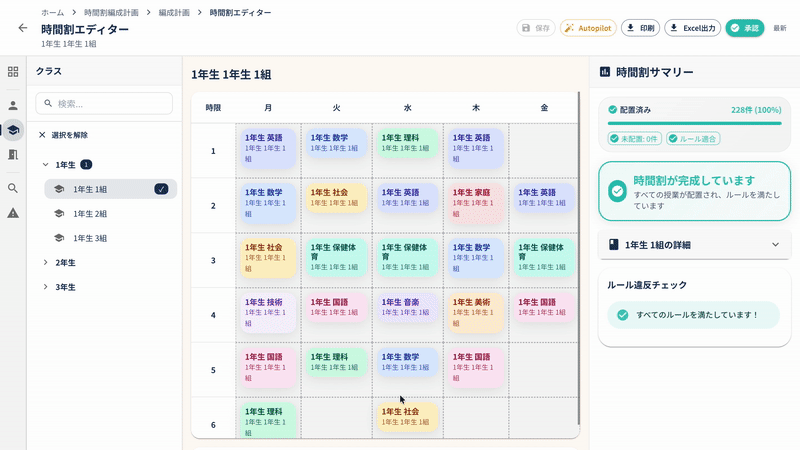Open the warning triangle sidebar icon

click(x=13, y=213)
